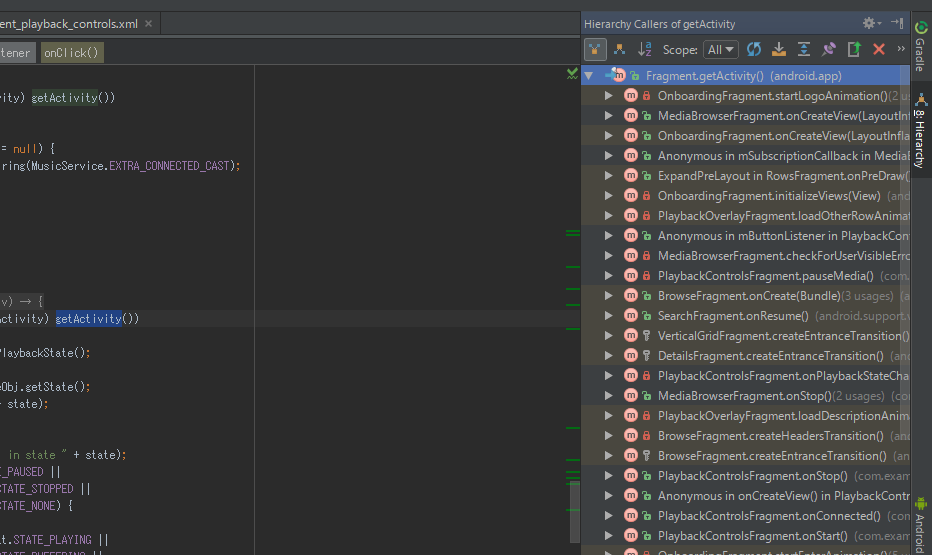Screen dimensions: 932x555
Task: Close the hierarchy view with red X
Action: coord(879,49)
